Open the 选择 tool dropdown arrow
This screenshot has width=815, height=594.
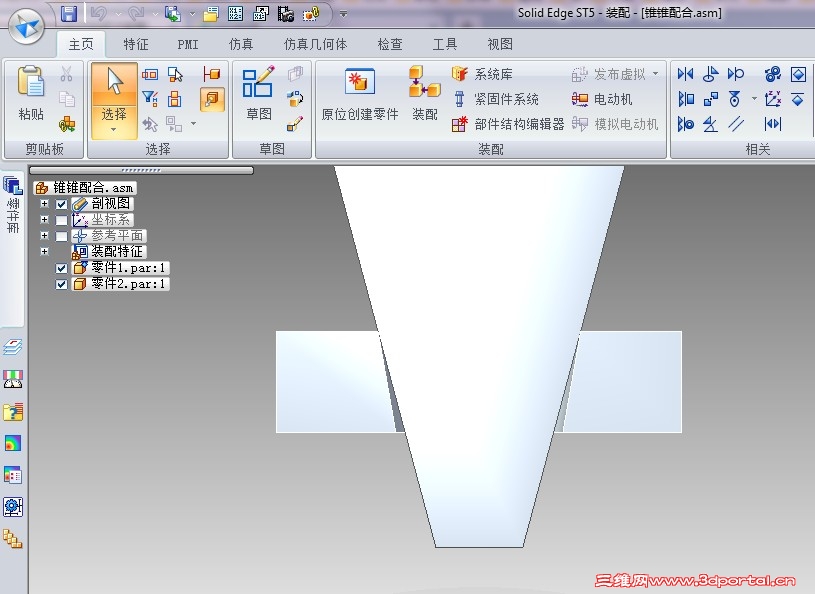pyautogui.click(x=114, y=130)
